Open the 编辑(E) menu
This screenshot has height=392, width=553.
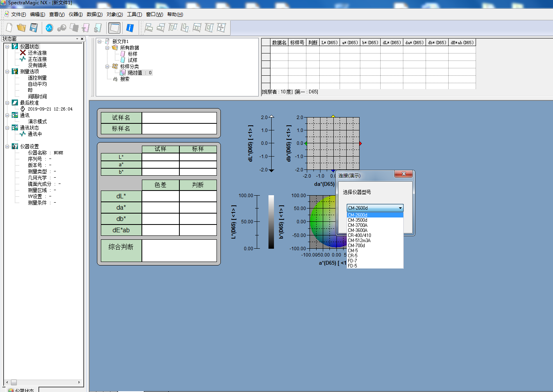pos(38,14)
